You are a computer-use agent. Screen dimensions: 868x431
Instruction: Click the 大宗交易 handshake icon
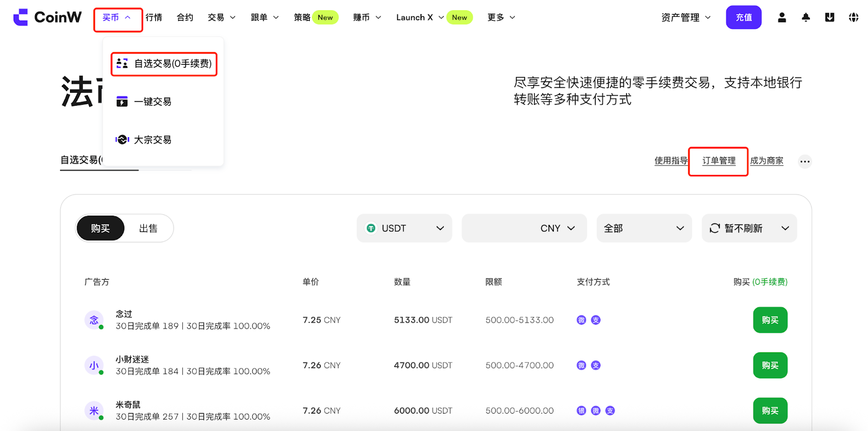coord(122,139)
